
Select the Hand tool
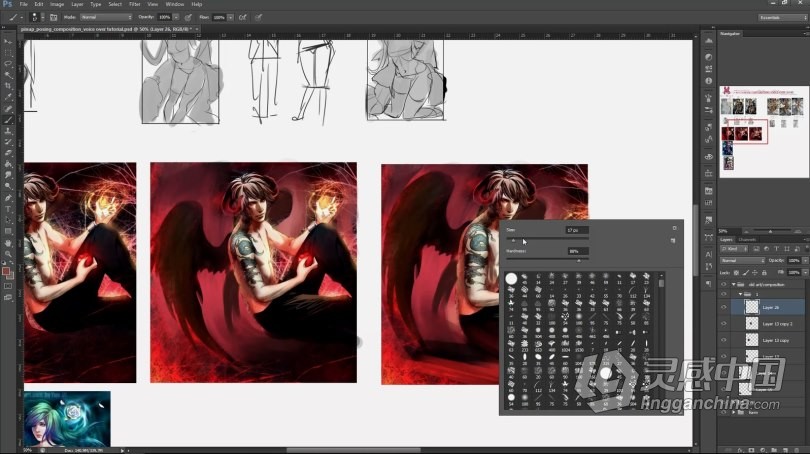coord(8,243)
